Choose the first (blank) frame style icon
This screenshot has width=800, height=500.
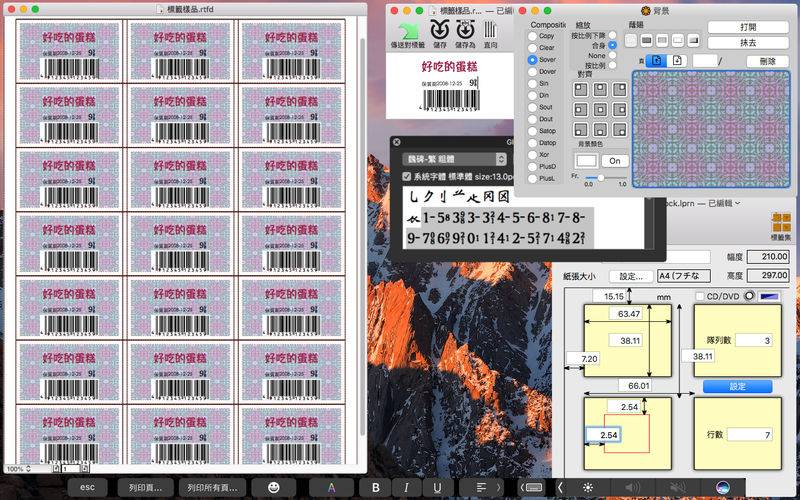631,40
